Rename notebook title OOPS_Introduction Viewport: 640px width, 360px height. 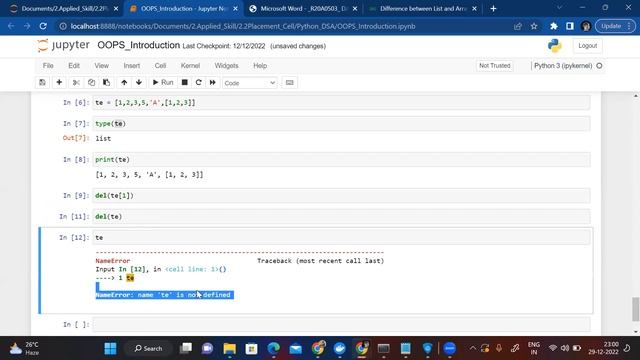[x=138, y=45]
